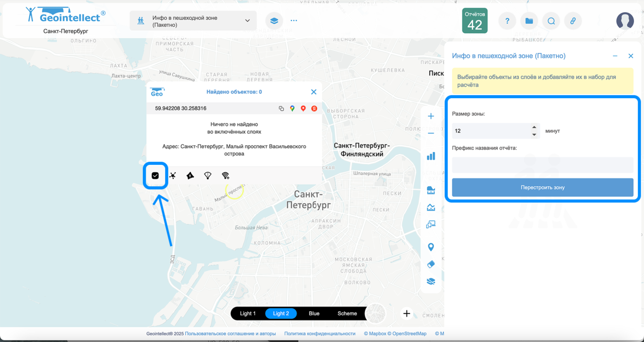Click the bar chart icon on the map toolbar
The image size is (644, 342).
pos(431,156)
